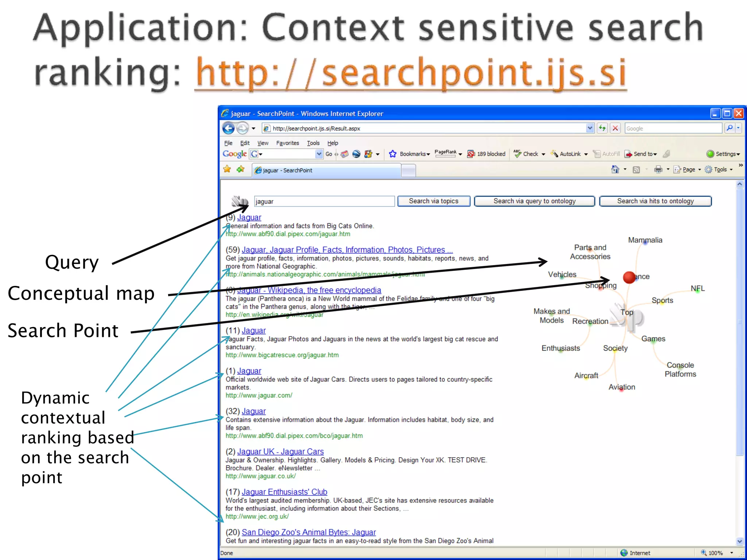Click the Home icon in command bar
Image resolution: width=747 pixels, height=560 pixels.
click(x=615, y=169)
